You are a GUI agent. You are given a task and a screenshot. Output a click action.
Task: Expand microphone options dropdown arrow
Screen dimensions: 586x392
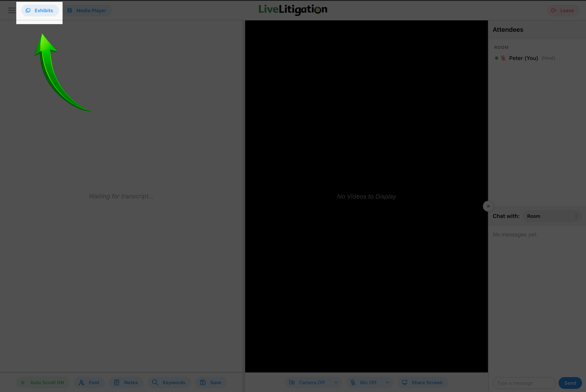(x=387, y=383)
